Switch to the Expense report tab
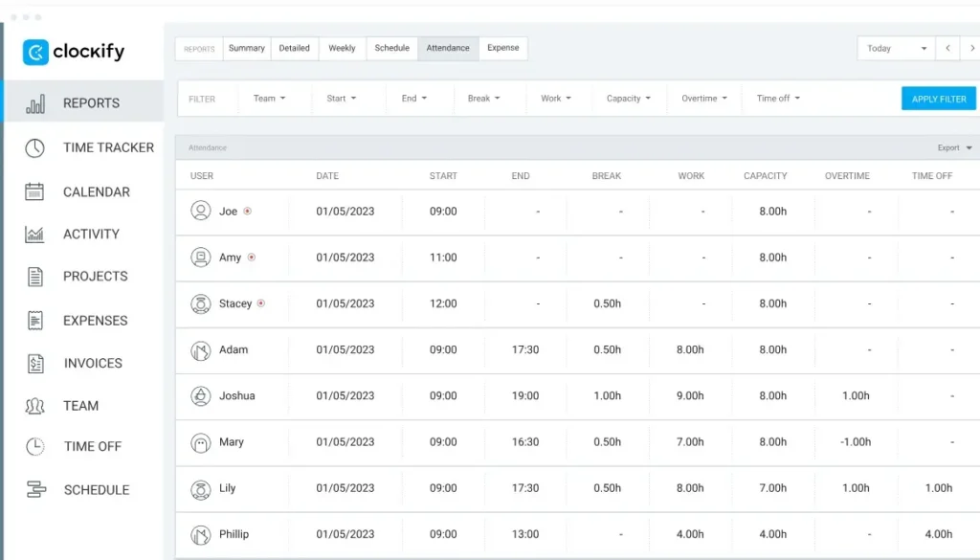This screenshot has height=560, width=980. (x=502, y=49)
